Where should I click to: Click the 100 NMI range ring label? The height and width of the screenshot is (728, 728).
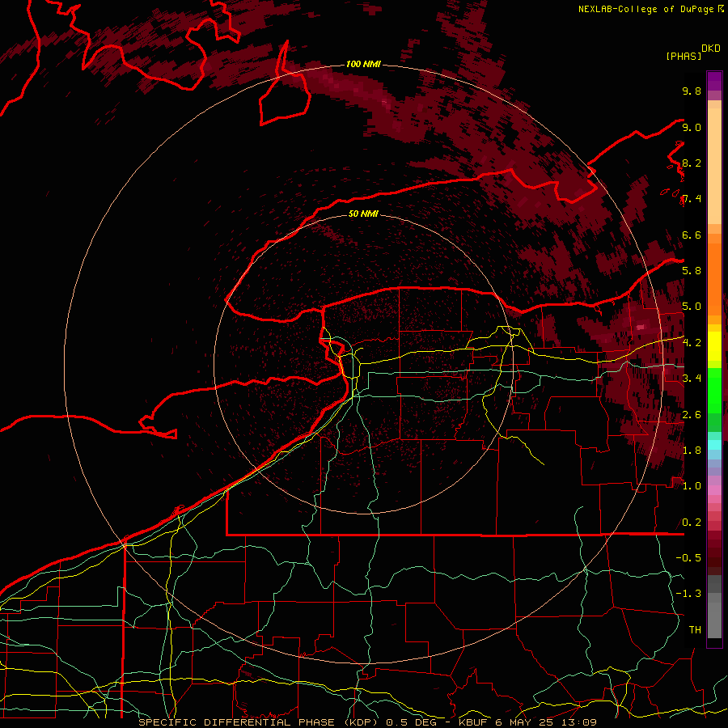(x=363, y=64)
